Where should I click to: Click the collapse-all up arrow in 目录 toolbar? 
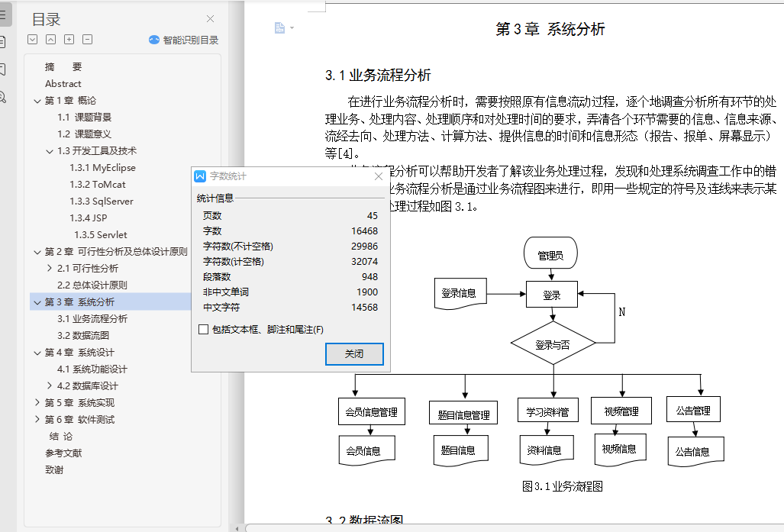(50, 40)
